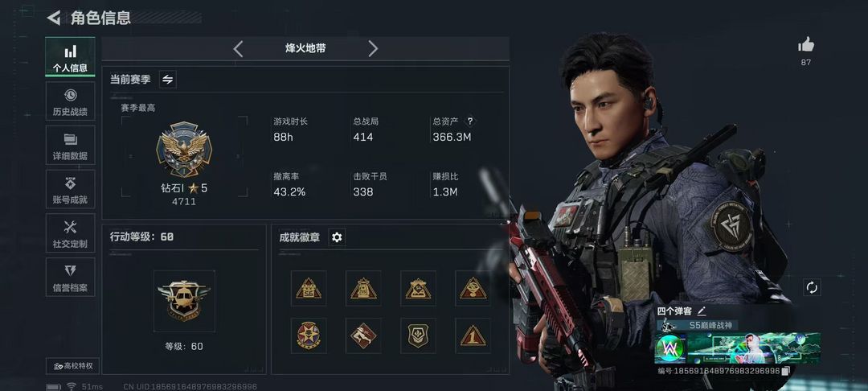Edit the 四个弹客 nickname with the pencil icon

coord(702,311)
